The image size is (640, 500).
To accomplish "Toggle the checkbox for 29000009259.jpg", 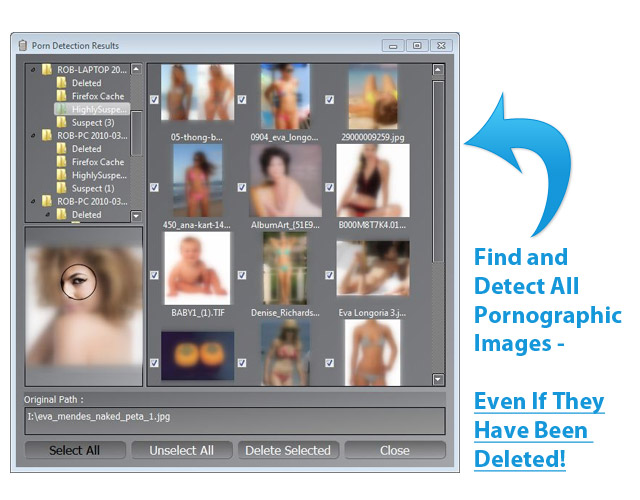I will click(330, 99).
